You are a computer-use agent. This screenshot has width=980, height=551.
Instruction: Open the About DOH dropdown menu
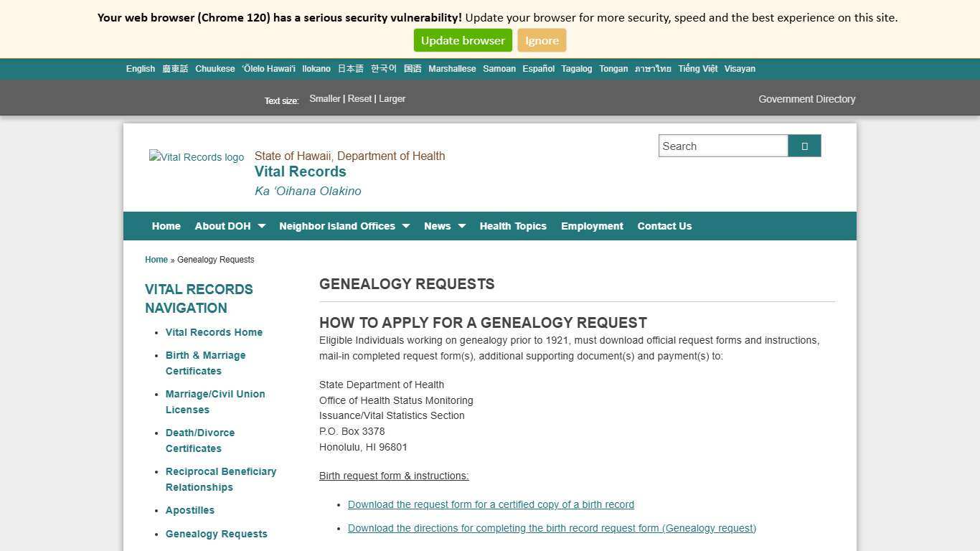pos(223,226)
